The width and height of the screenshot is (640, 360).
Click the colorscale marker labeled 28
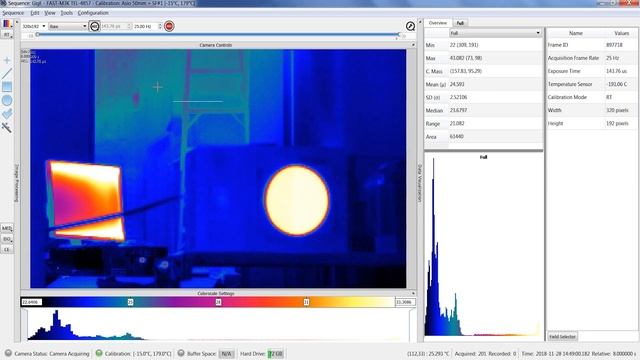(x=218, y=302)
